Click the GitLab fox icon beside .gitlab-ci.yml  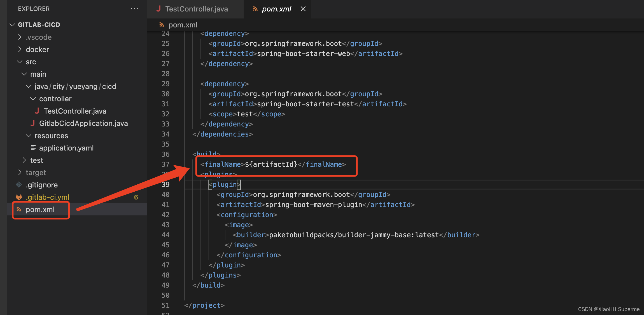pyautogui.click(x=19, y=197)
